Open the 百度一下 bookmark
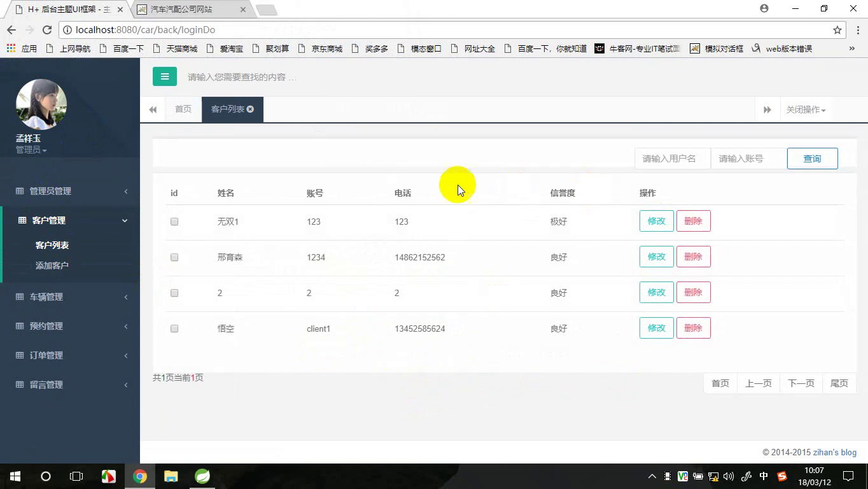Image resolution: width=868 pixels, height=489 pixels. tap(122, 48)
